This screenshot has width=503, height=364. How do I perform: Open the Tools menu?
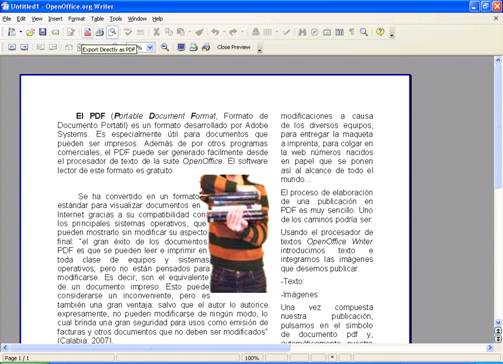116,19
